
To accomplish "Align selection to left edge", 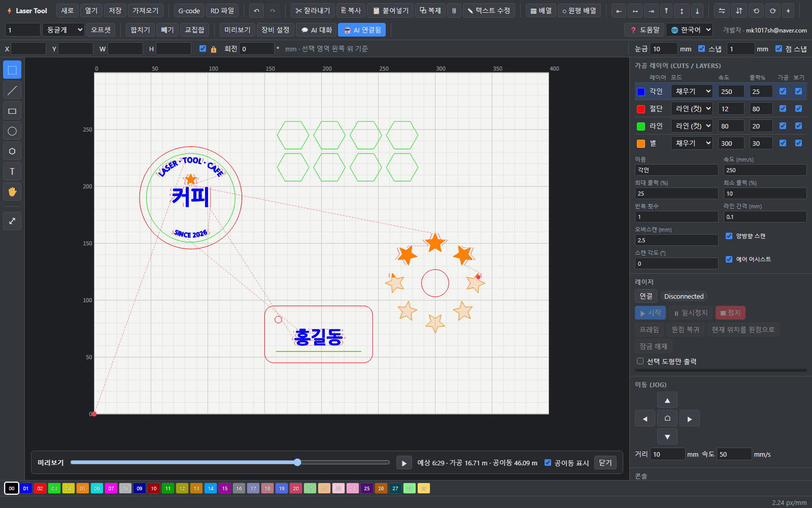I will click(619, 11).
